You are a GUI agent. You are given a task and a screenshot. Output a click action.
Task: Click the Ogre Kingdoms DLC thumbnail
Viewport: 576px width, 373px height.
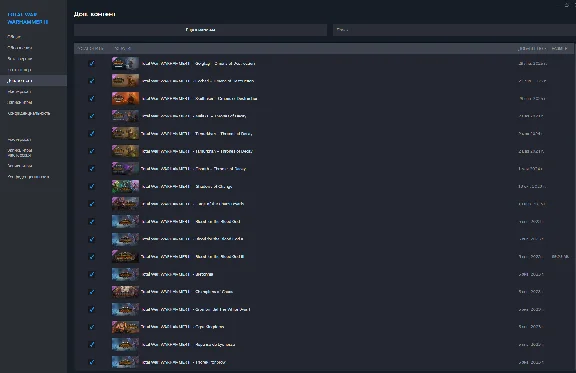[125, 327]
